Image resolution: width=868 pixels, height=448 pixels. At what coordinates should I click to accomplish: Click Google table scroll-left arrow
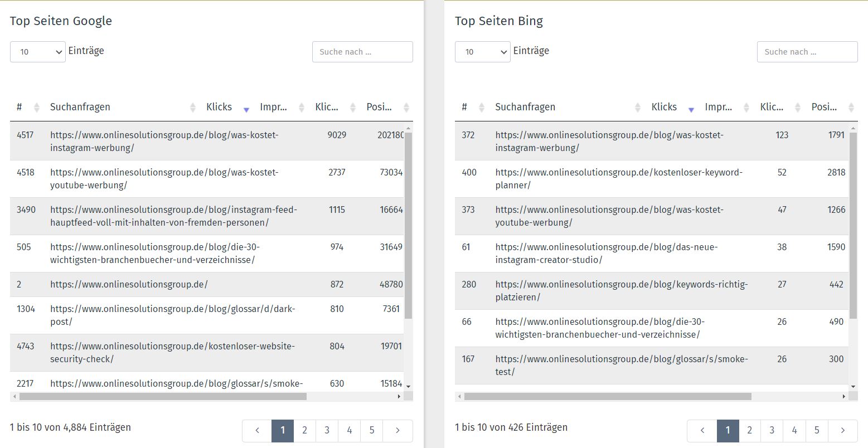point(14,397)
